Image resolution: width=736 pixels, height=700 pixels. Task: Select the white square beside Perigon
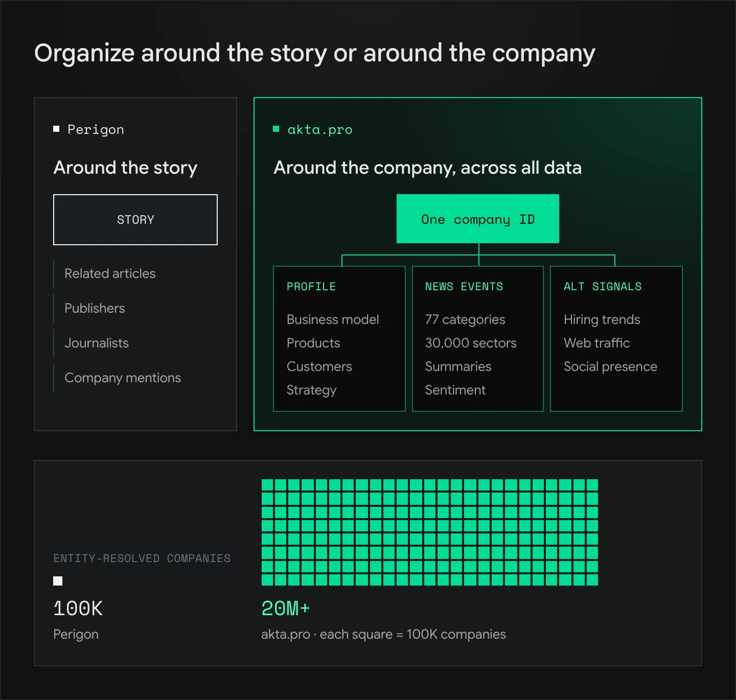point(56,129)
